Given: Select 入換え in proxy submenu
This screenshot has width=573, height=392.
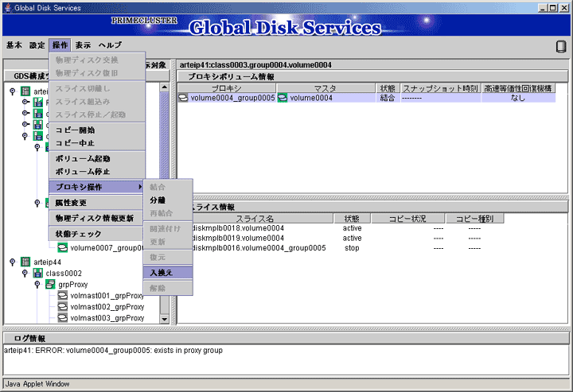Looking at the screenshot, I should point(168,273).
